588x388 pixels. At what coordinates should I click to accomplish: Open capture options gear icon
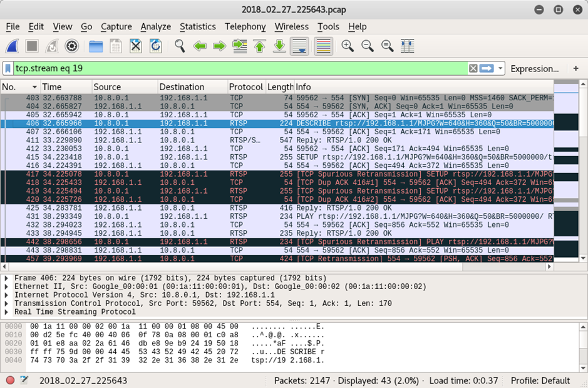pyautogui.click(x=72, y=46)
